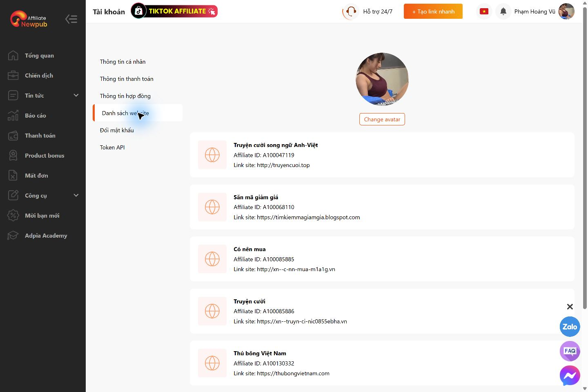Select the Danh sách website tab
Viewport: 588px width, 392px height.
pos(138,113)
